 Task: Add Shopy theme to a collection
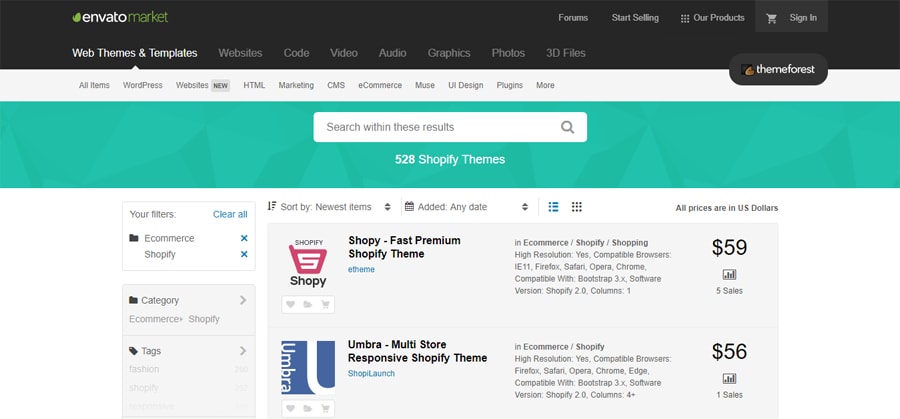coord(308,305)
